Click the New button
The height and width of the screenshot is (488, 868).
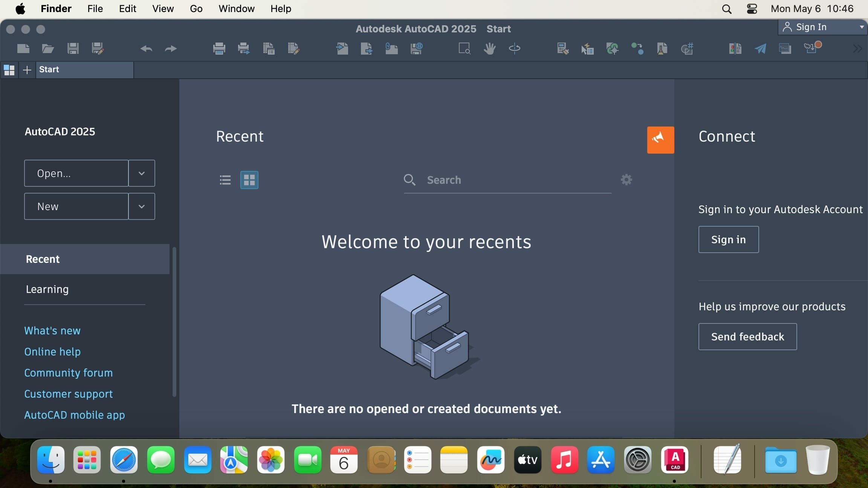[x=76, y=206]
